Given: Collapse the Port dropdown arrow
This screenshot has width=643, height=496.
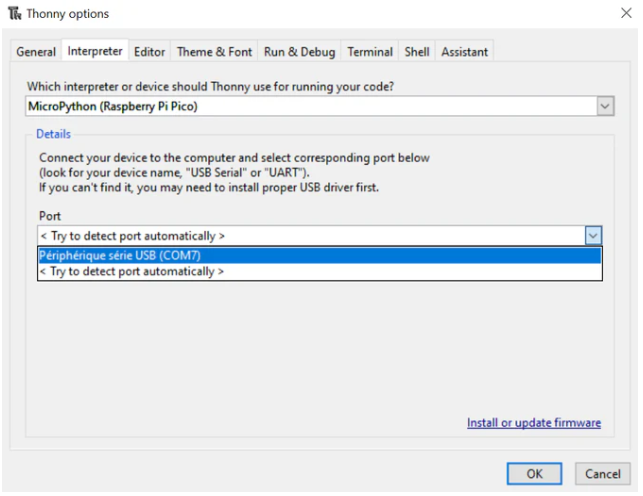Looking at the screenshot, I should tap(593, 236).
